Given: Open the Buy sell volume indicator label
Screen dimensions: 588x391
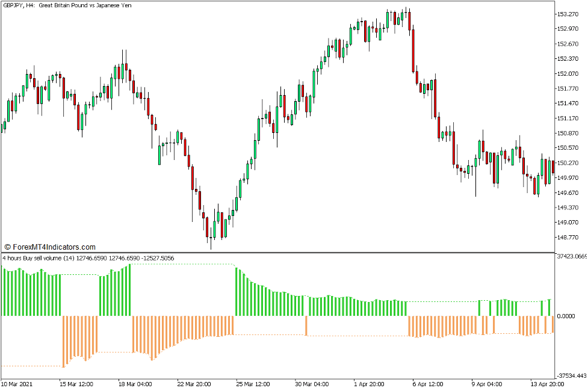Looking at the screenshot, I should pyautogui.click(x=87, y=256).
